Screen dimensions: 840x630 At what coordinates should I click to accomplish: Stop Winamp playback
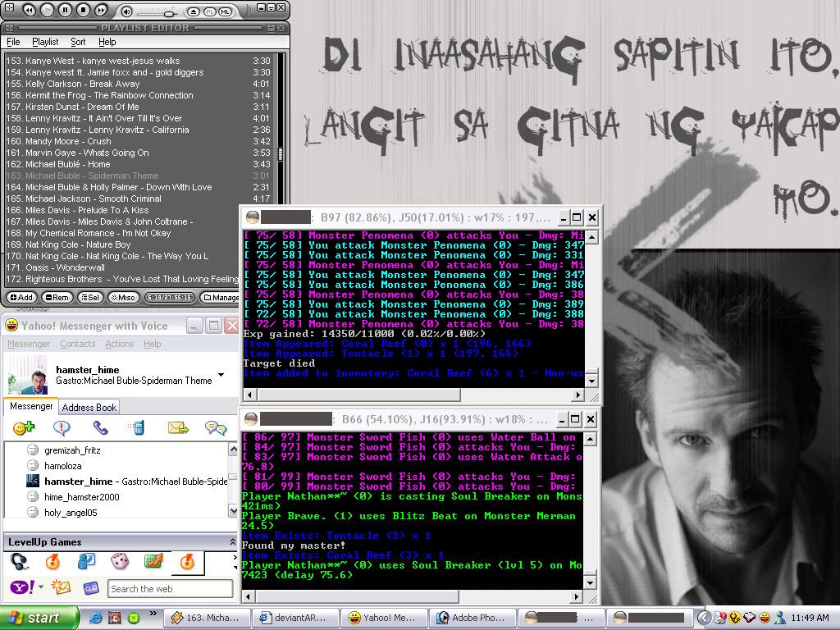pos(83,10)
